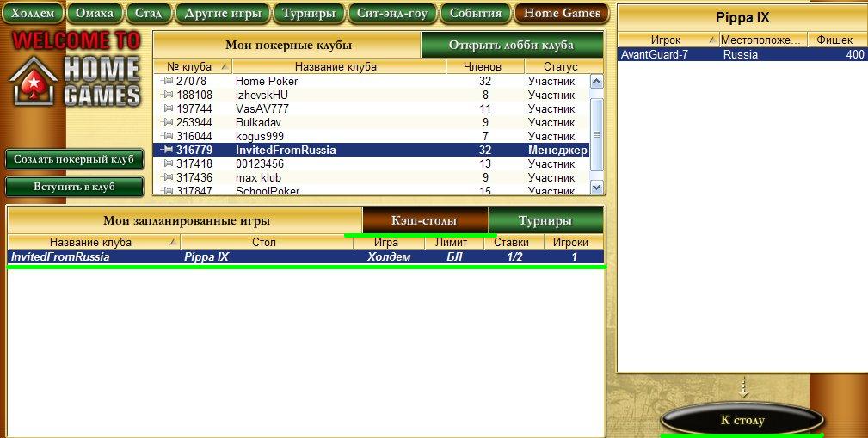Image resolution: width=868 pixels, height=438 pixels.
Task: Open the Стад tab
Action: coord(148,13)
